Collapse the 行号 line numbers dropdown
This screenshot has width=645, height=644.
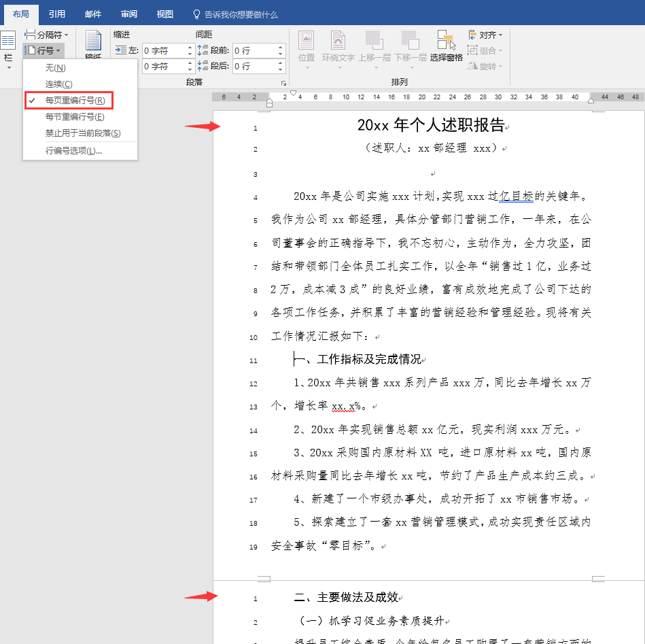pyautogui.click(x=43, y=50)
